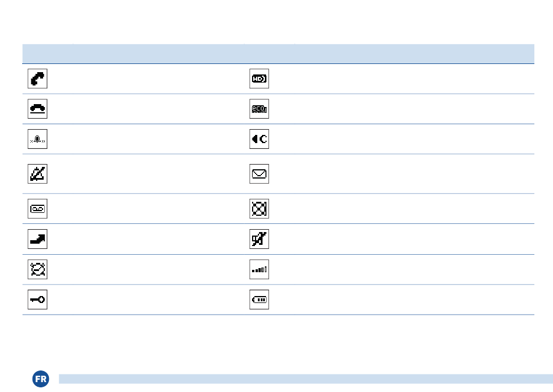Screen dimensions: 553x392
Task: Select the ringing bell icon
Action: (x=37, y=139)
